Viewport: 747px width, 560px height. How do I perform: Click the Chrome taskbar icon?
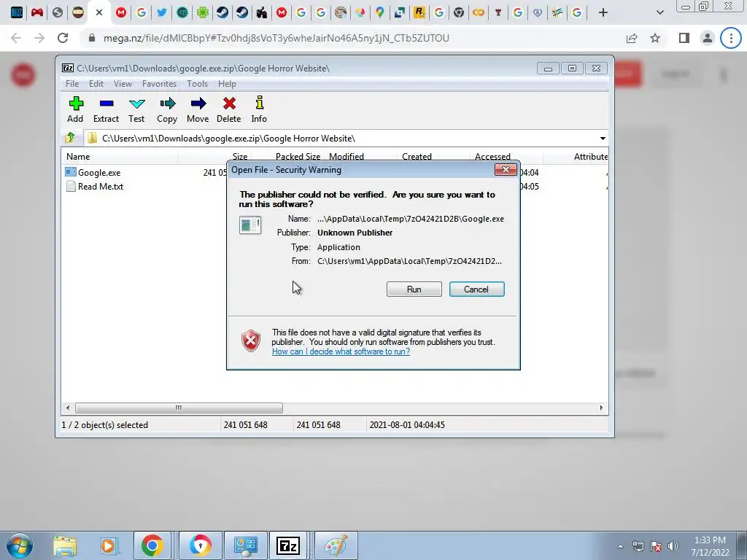point(152,545)
